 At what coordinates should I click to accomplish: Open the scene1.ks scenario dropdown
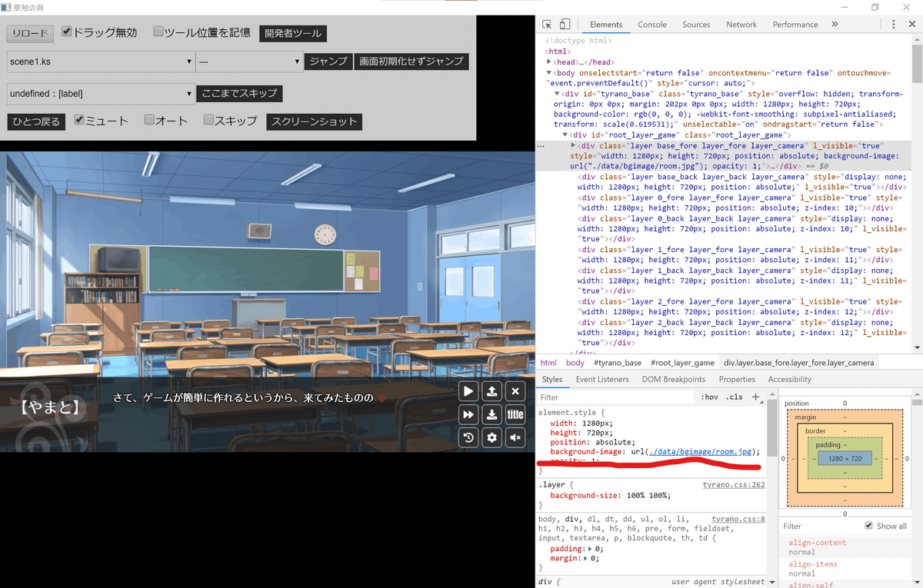tap(101, 61)
